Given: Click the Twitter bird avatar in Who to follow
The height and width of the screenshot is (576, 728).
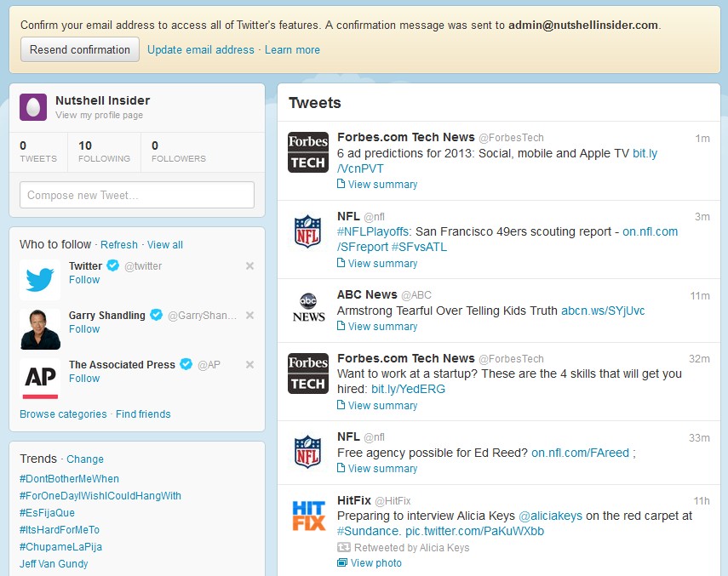Looking at the screenshot, I should pyautogui.click(x=40, y=280).
